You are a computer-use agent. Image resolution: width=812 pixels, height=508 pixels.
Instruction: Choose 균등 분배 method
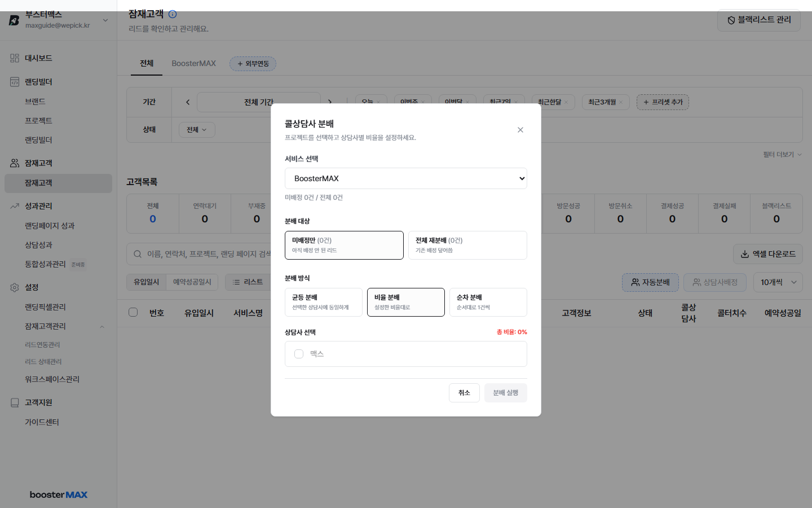click(x=324, y=302)
